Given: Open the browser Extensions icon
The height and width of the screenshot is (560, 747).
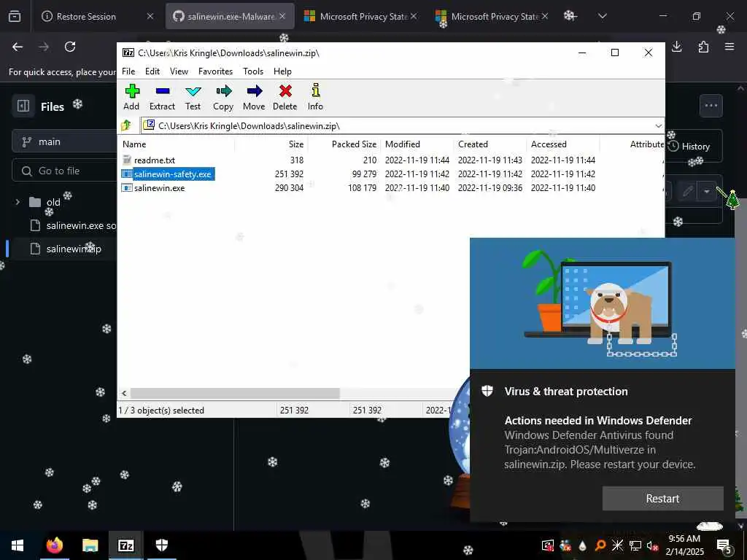Looking at the screenshot, I should (703, 47).
